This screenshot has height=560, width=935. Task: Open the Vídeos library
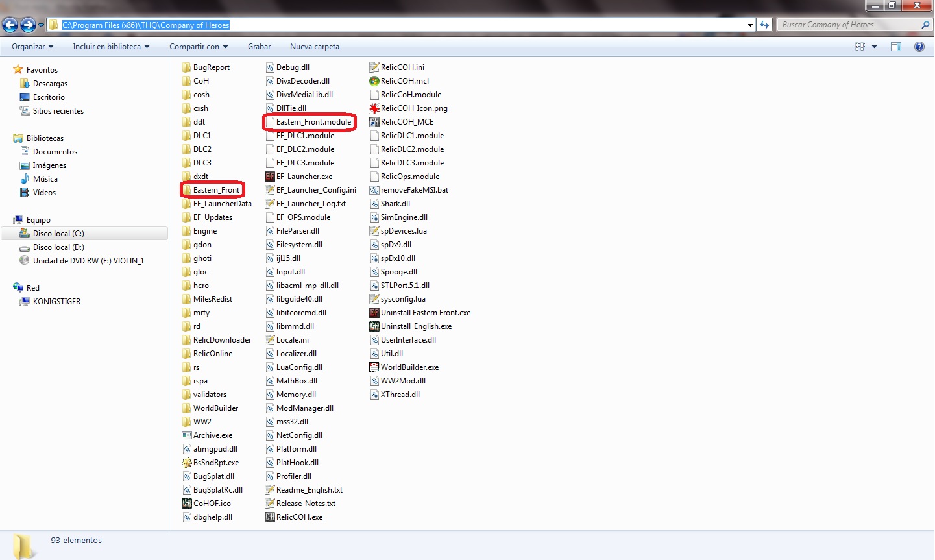[x=44, y=193]
